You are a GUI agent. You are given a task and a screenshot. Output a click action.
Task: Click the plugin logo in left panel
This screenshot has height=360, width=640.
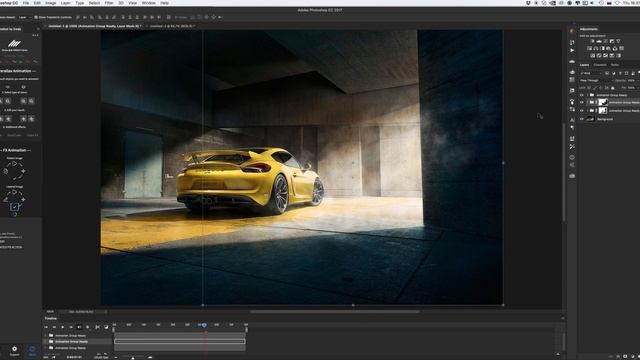(x=14, y=43)
